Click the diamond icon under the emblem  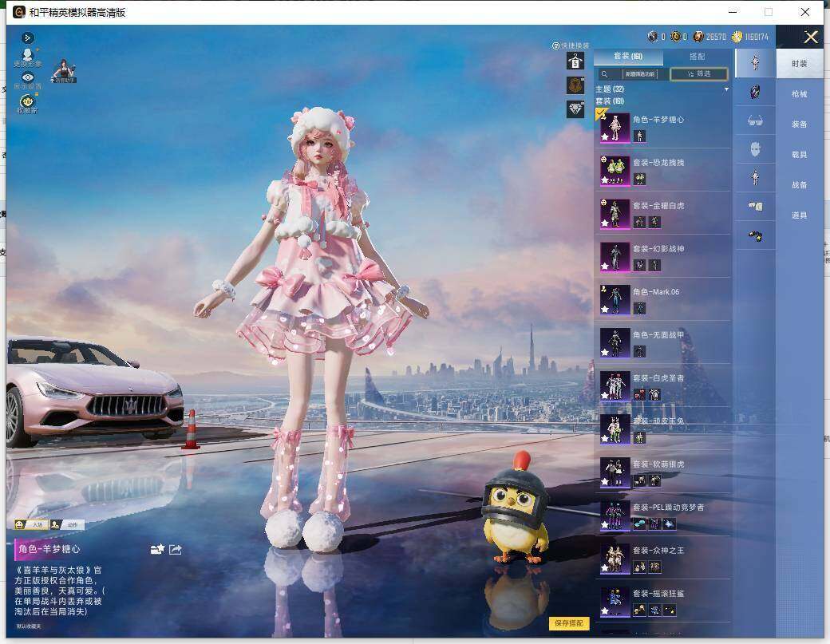[575, 109]
